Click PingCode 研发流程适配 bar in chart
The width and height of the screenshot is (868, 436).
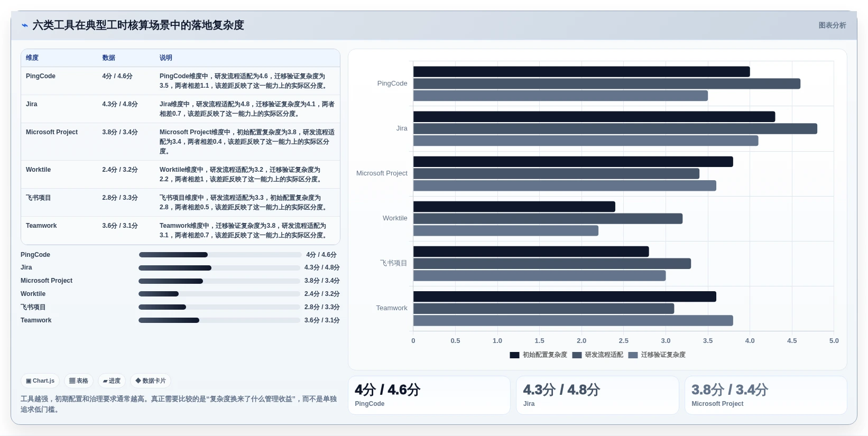coord(607,84)
